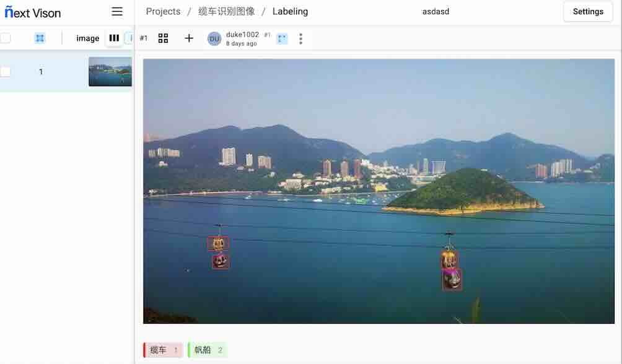Click the Next Vison logo

pos(33,12)
